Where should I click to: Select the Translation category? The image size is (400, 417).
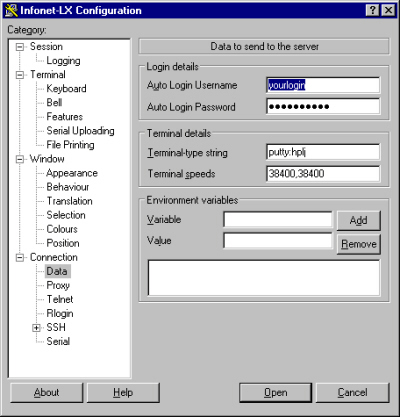pyautogui.click(x=69, y=201)
